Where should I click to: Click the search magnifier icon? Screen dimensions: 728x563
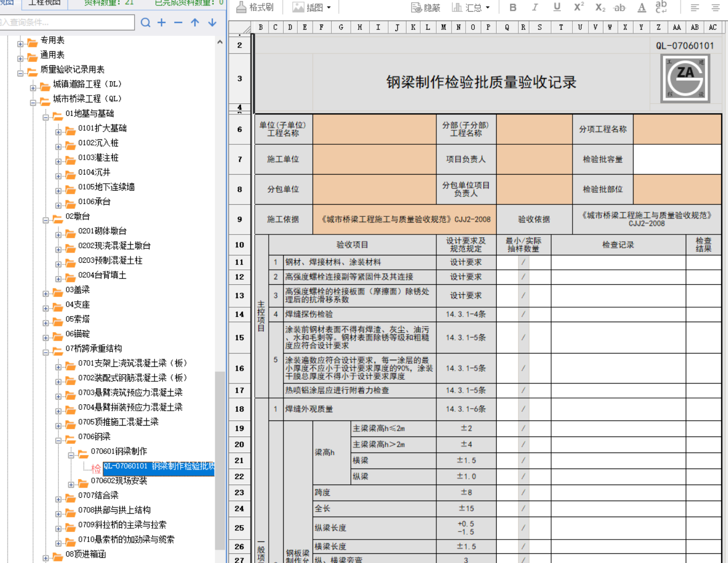click(x=145, y=22)
